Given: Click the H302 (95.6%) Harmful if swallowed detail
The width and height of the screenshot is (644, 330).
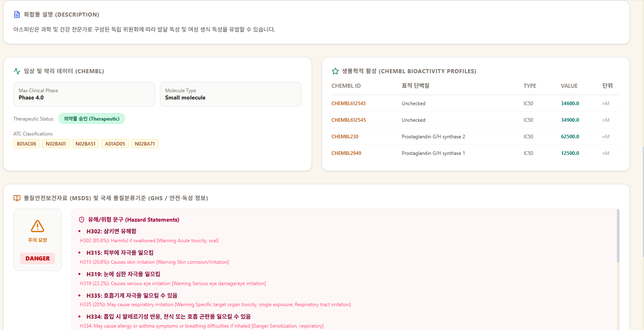Looking at the screenshot, I should point(149,241).
